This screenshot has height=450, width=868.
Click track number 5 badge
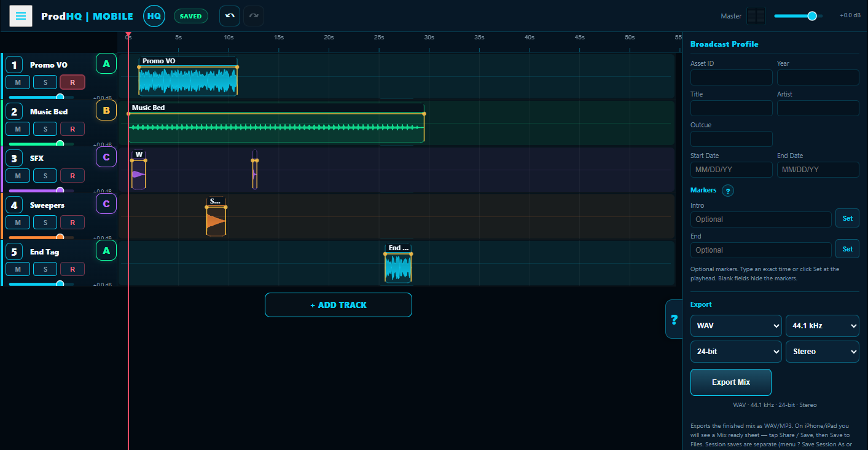tap(14, 251)
